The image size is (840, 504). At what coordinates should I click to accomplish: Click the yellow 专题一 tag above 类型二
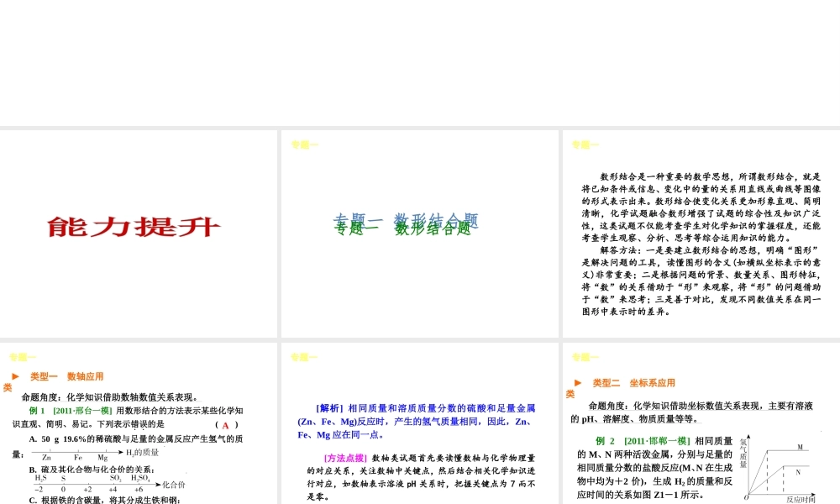585,357
